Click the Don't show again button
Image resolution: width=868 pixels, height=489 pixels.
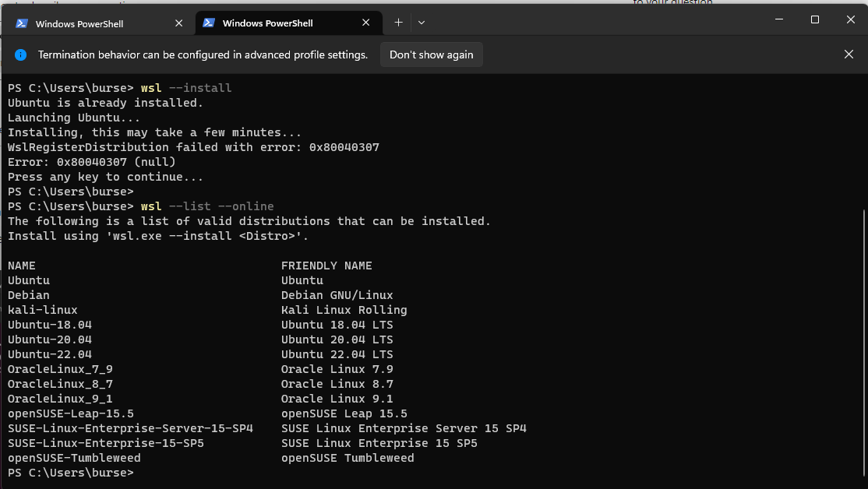431,55
